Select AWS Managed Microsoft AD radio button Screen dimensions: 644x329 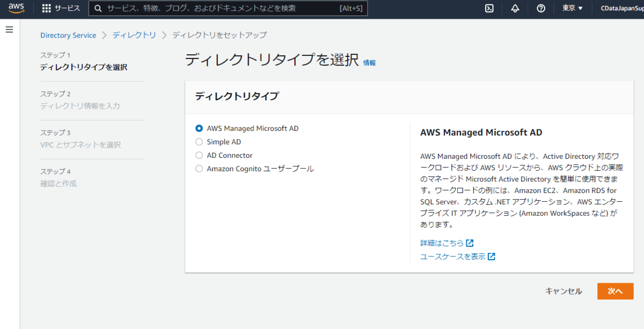pos(199,128)
